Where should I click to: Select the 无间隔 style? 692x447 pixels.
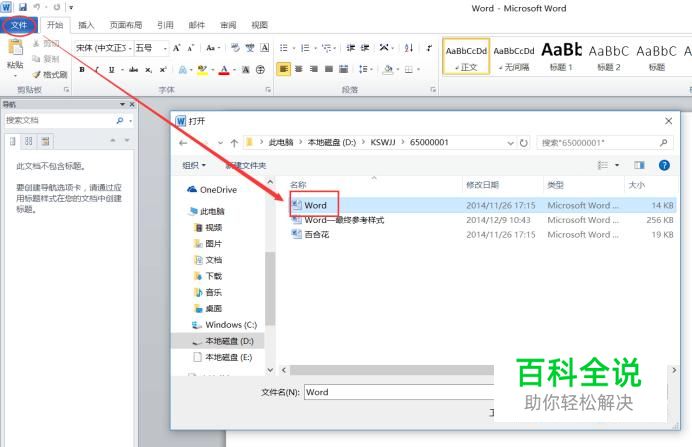tap(514, 56)
